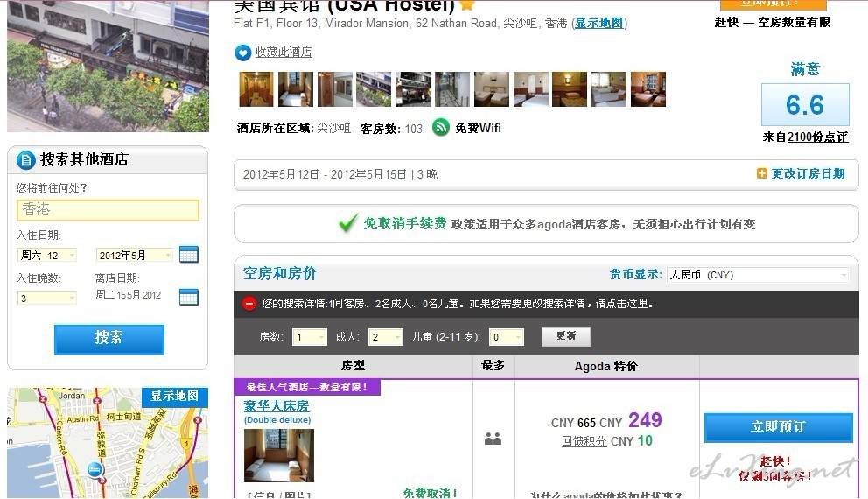868x499 pixels.
Task: Click the eighth thumbnail showing white beds
Action: click(x=531, y=88)
